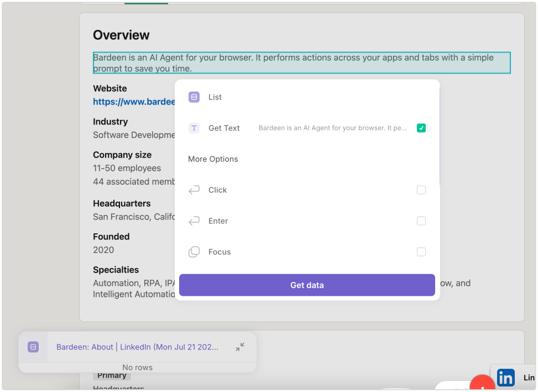The height and width of the screenshot is (392, 538).
Task: Click the LinkedIn logo icon
Action: pos(506,378)
